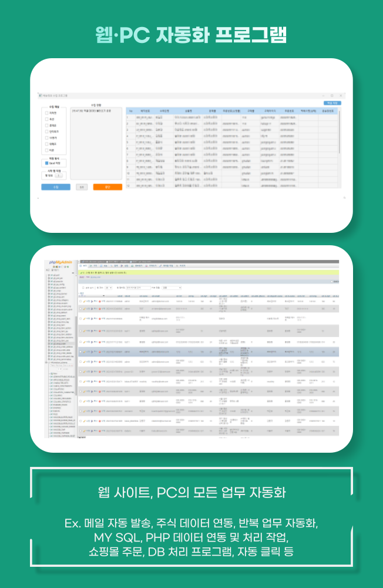This screenshot has height=588, width=383.
Task: Click the red delete icon in second row
Action: tap(100, 308)
